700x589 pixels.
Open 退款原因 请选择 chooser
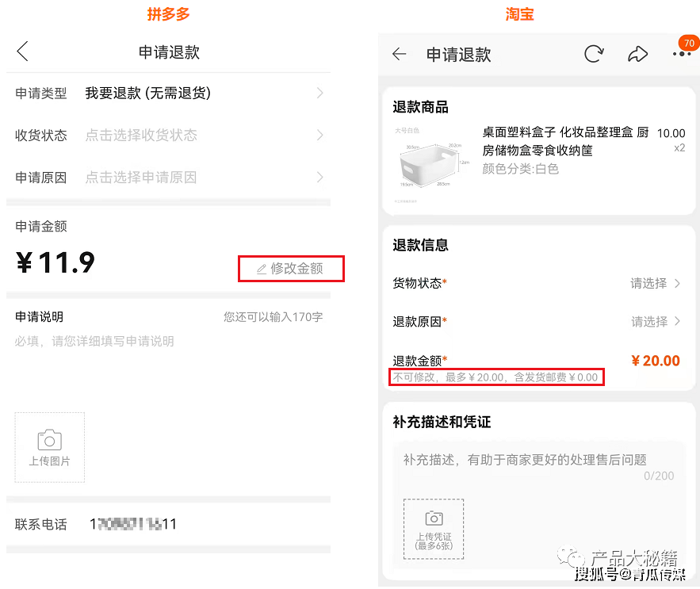[x=655, y=322]
